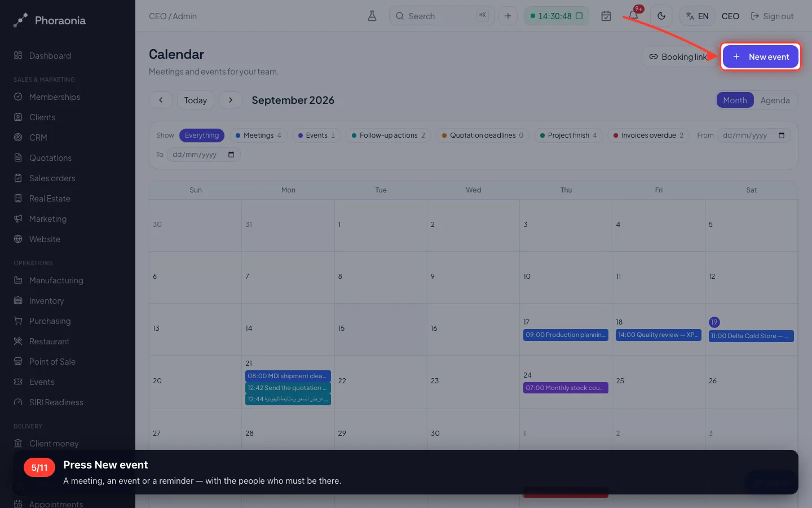This screenshot has height=508, width=812.
Task: Open CRM in sidebar
Action: [x=68, y=138]
